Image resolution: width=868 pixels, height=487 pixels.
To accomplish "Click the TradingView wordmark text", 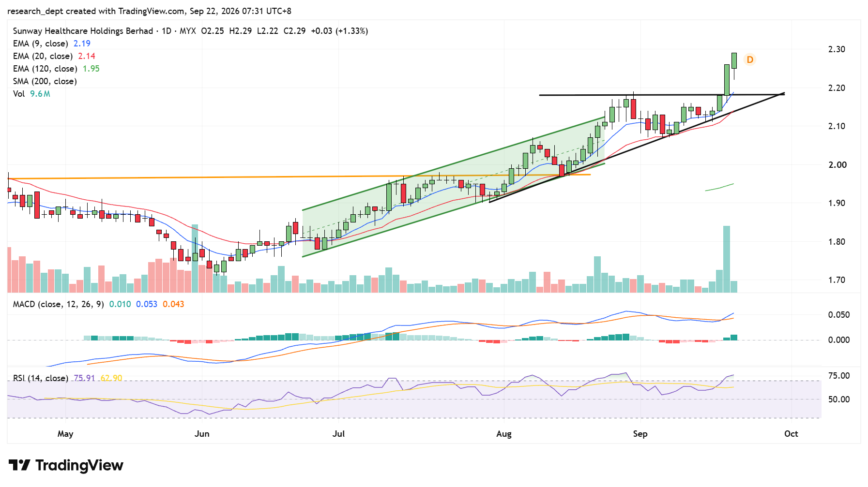I will (79, 465).
